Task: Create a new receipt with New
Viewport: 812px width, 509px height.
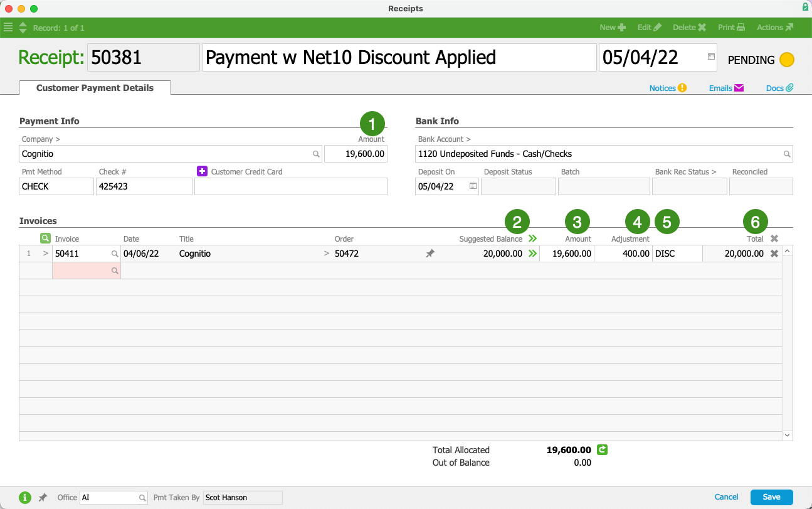Action: tap(613, 28)
